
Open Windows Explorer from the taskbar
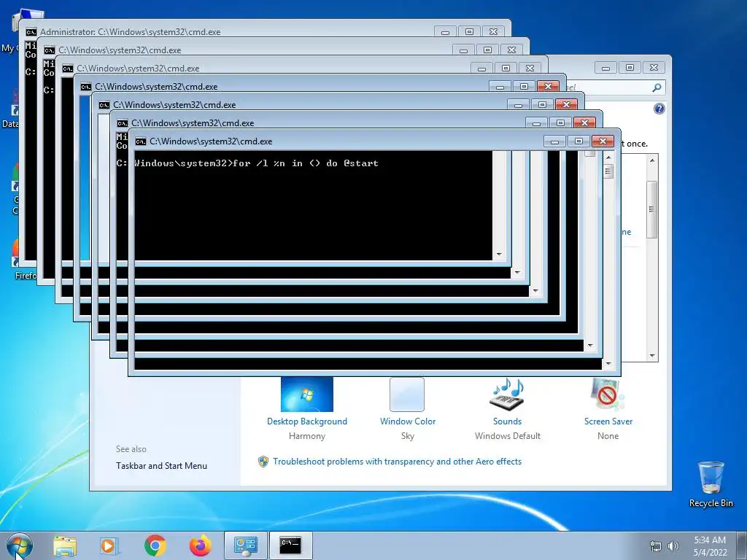(x=65, y=545)
